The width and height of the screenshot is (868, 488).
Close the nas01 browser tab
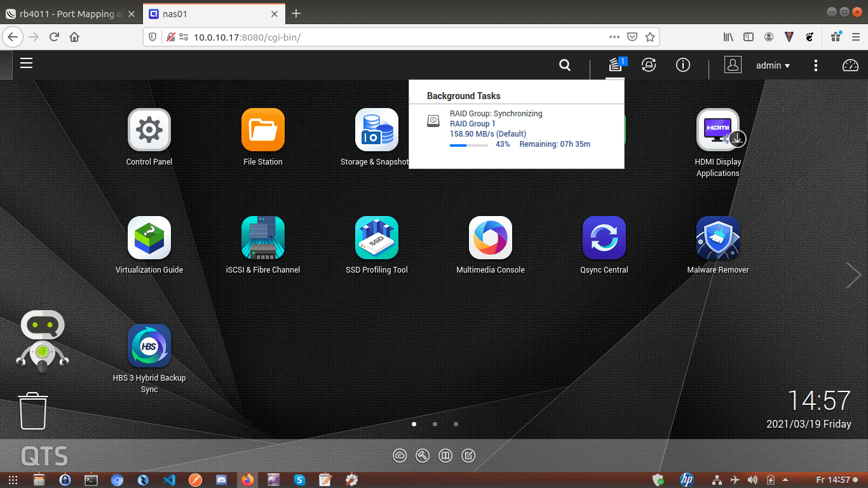click(275, 14)
